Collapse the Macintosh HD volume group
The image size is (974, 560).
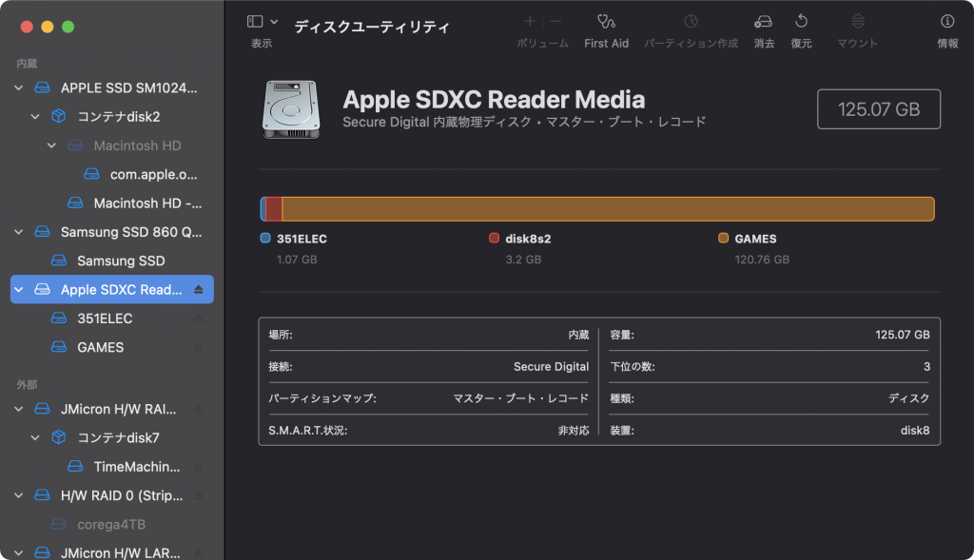(51, 145)
